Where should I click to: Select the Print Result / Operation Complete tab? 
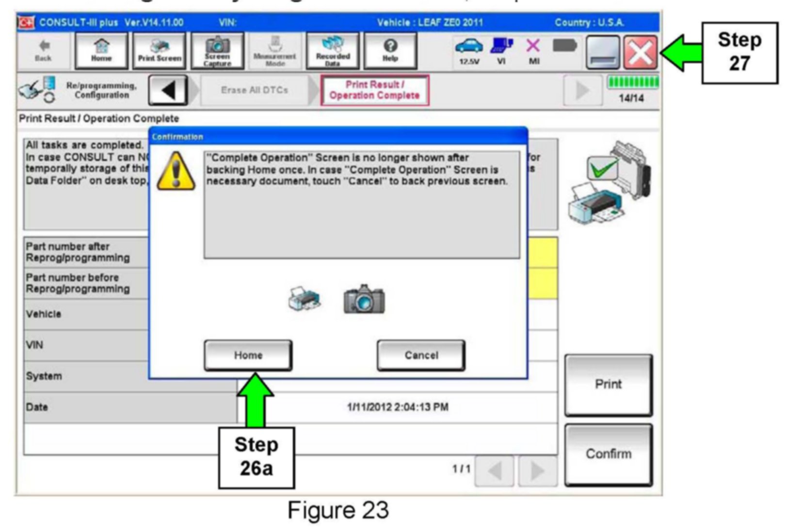click(x=374, y=90)
